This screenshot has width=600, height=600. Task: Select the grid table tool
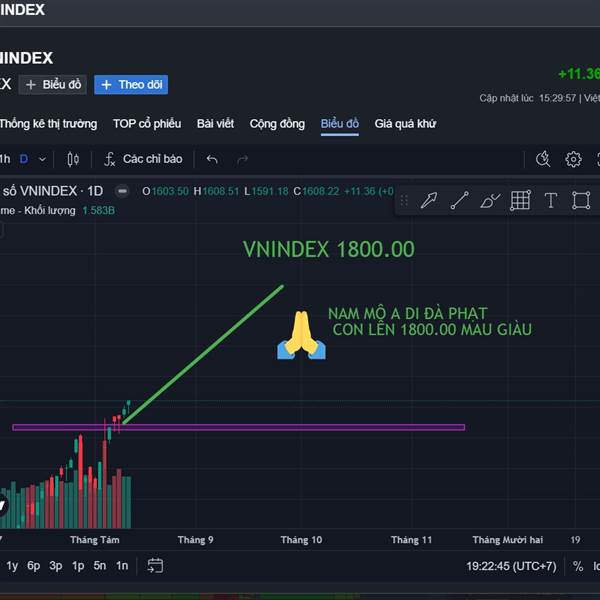pos(520,200)
